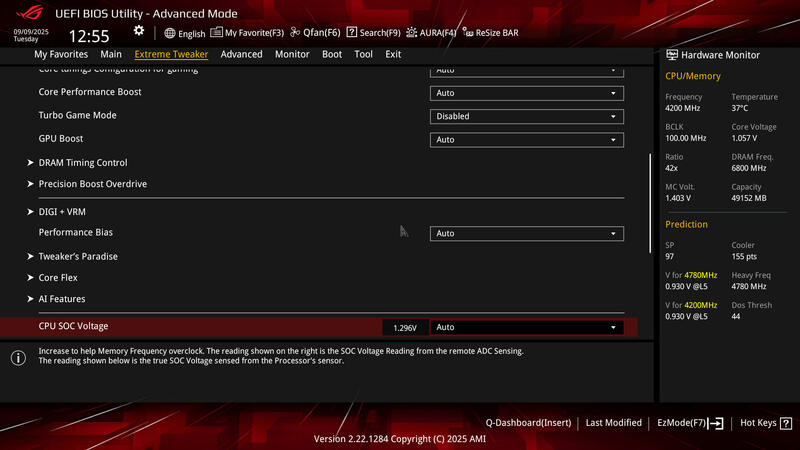Click the 12:55 clock display
Viewport: 800px width, 450px height.
(89, 36)
